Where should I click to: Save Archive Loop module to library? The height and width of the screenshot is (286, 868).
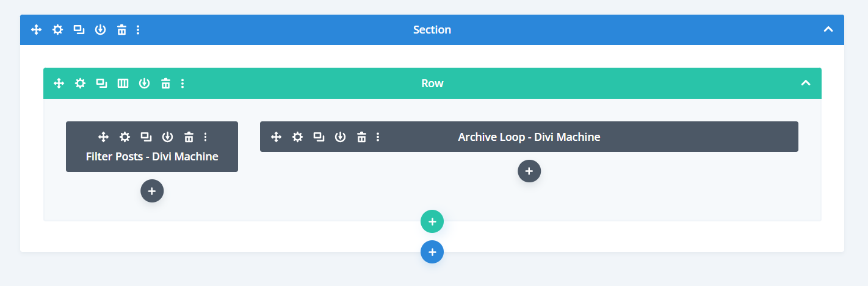point(340,137)
